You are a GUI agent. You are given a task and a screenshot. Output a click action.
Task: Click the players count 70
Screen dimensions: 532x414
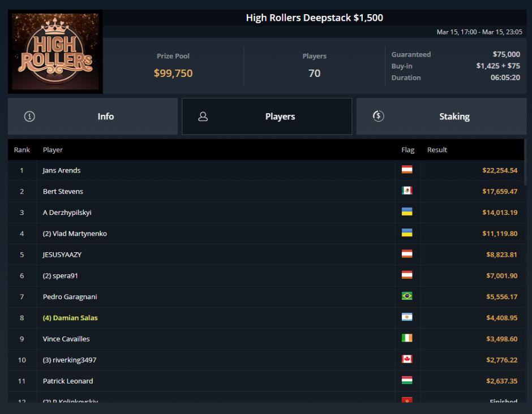pyautogui.click(x=314, y=73)
